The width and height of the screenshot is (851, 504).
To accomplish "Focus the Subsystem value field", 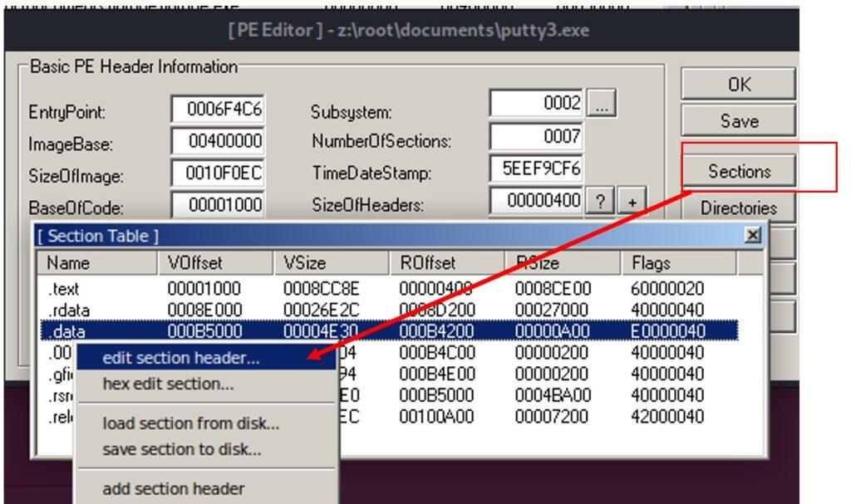I will coord(536,103).
